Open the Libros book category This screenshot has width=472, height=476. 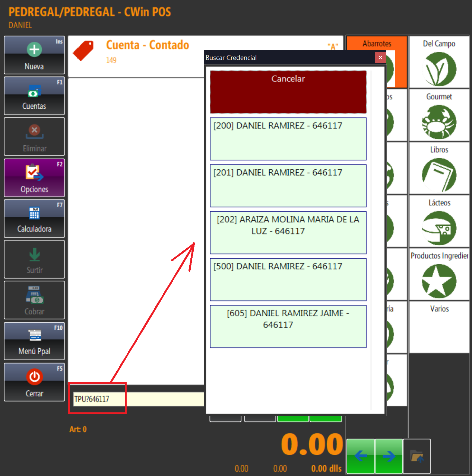[x=439, y=175]
